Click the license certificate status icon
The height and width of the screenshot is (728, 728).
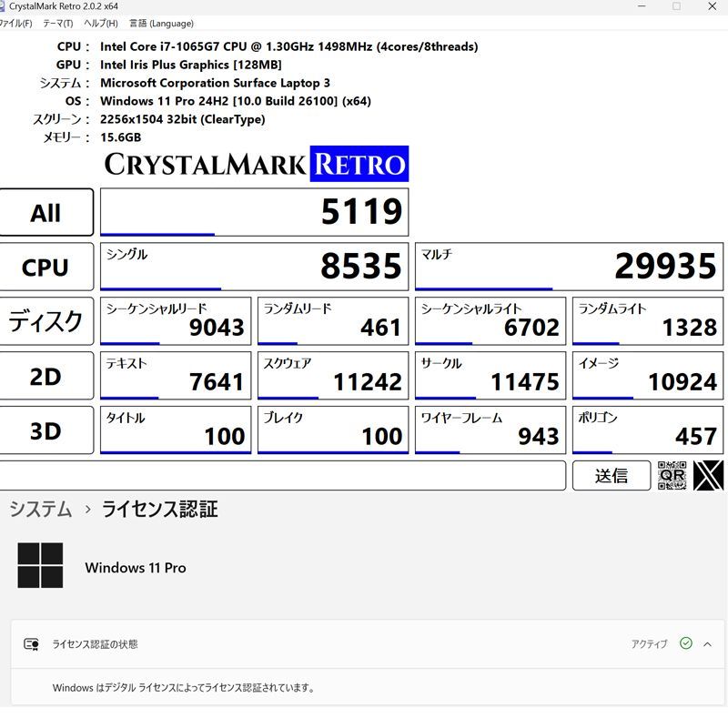pos(31,644)
